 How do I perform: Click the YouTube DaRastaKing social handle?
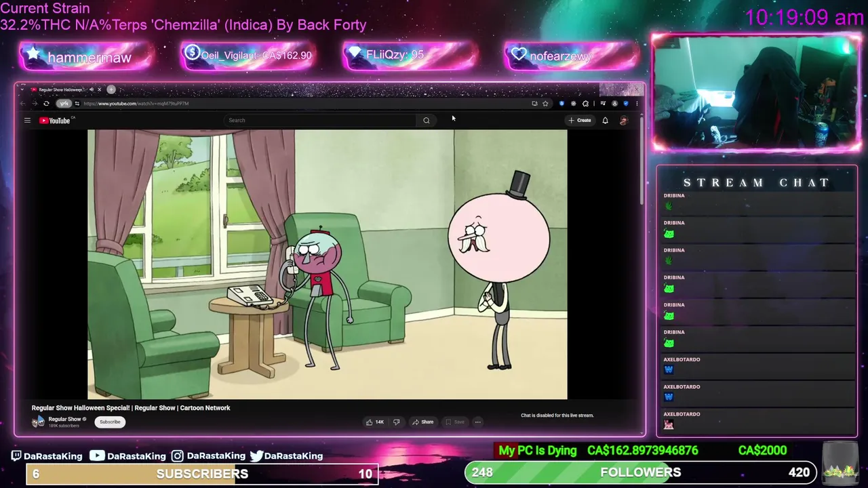click(128, 456)
